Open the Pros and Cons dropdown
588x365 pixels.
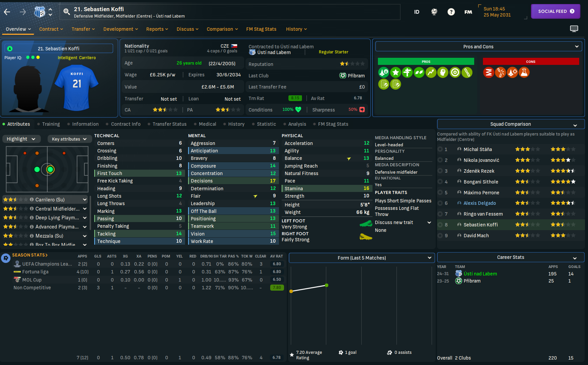click(x=478, y=47)
